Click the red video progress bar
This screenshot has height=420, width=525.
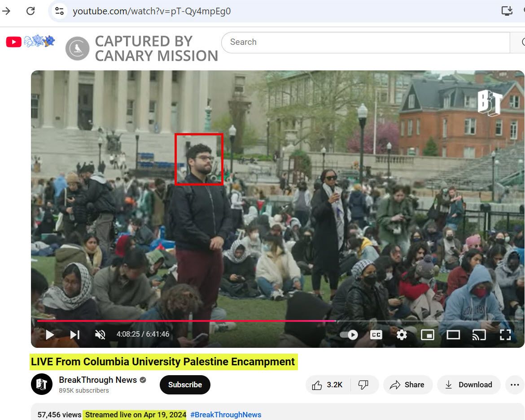click(x=179, y=321)
